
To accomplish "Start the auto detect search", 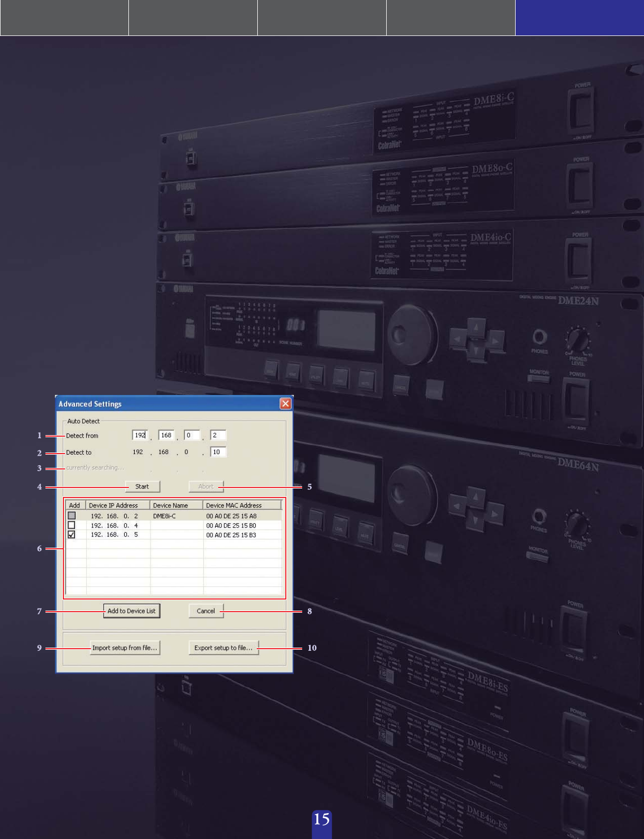I will [143, 486].
